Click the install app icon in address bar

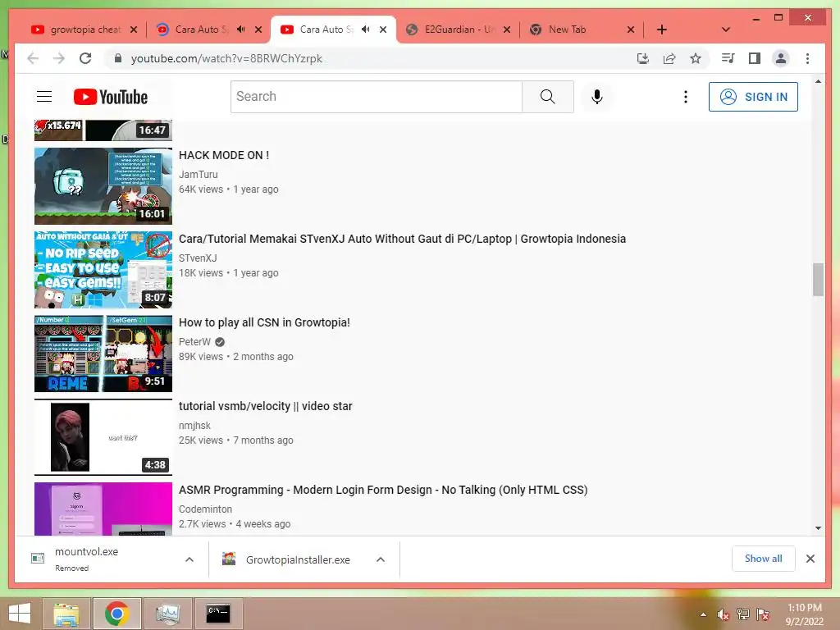(x=643, y=58)
